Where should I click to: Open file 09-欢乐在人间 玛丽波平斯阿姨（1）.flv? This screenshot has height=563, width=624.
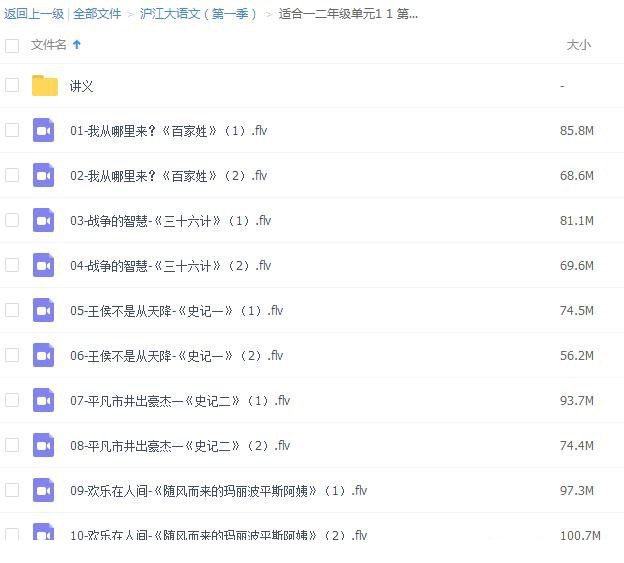pos(218,491)
